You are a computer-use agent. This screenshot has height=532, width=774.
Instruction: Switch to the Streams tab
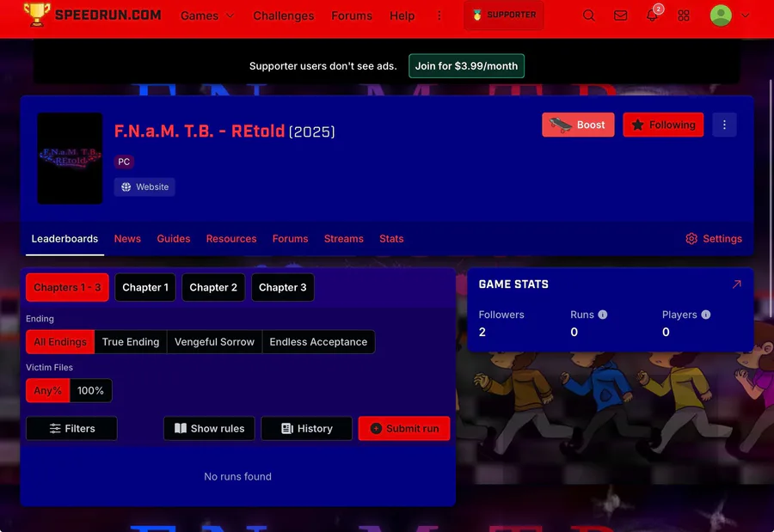pyautogui.click(x=343, y=238)
